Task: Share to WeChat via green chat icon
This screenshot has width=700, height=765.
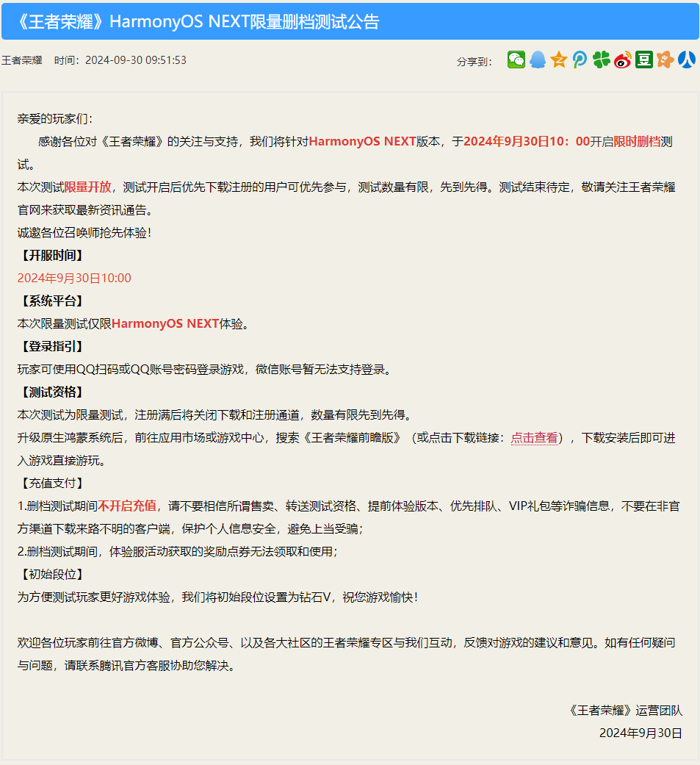Action: tap(516, 60)
